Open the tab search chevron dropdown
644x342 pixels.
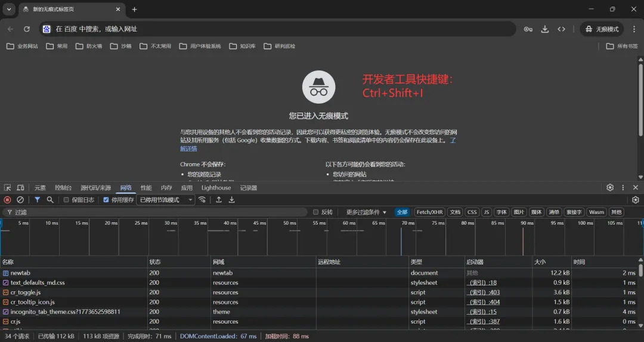click(x=8, y=9)
